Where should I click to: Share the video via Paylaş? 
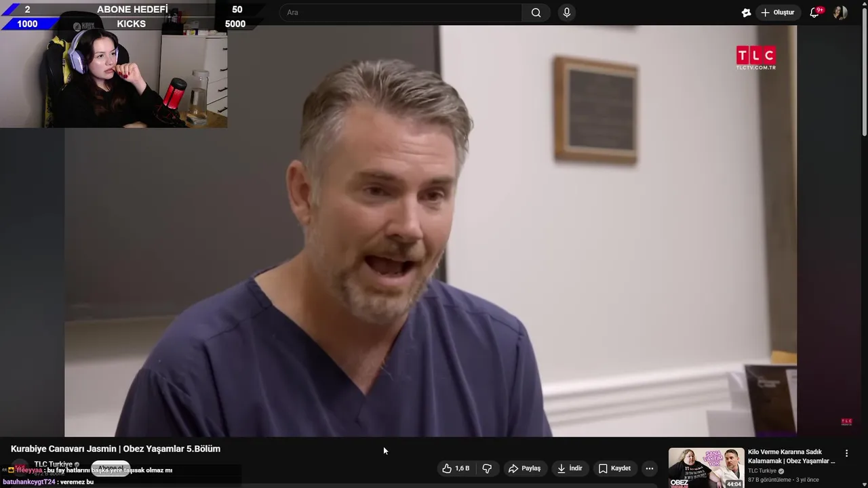click(x=524, y=468)
